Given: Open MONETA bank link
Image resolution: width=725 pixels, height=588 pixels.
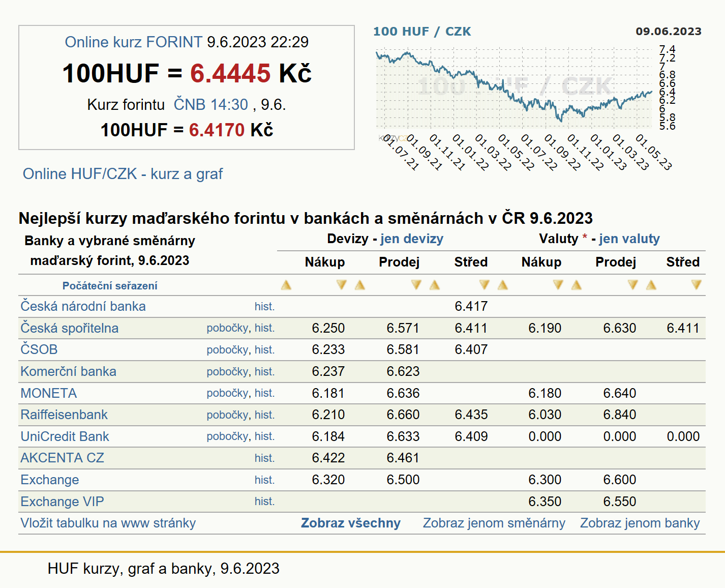Looking at the screenshot, I should pyautogui.click(x=48, y=393).
